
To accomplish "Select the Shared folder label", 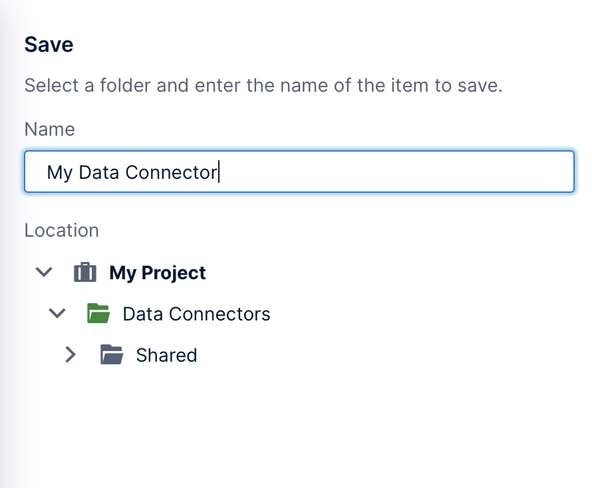I will click(166, 355).
